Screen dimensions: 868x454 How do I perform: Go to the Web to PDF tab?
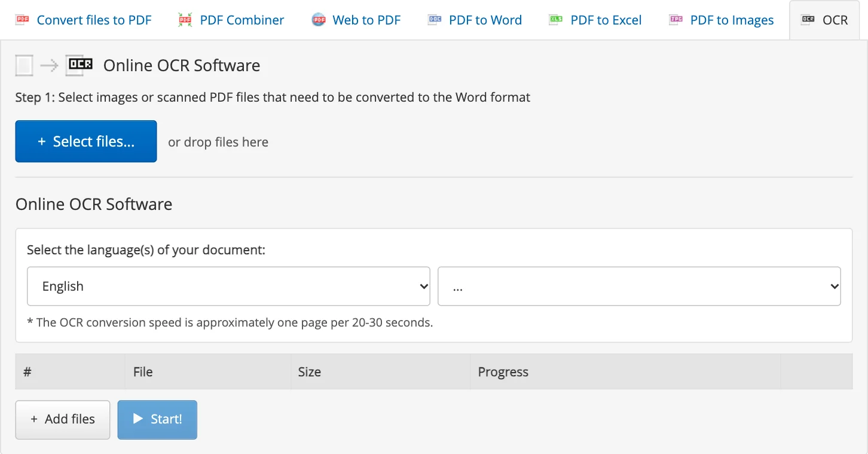pos(366,20)
